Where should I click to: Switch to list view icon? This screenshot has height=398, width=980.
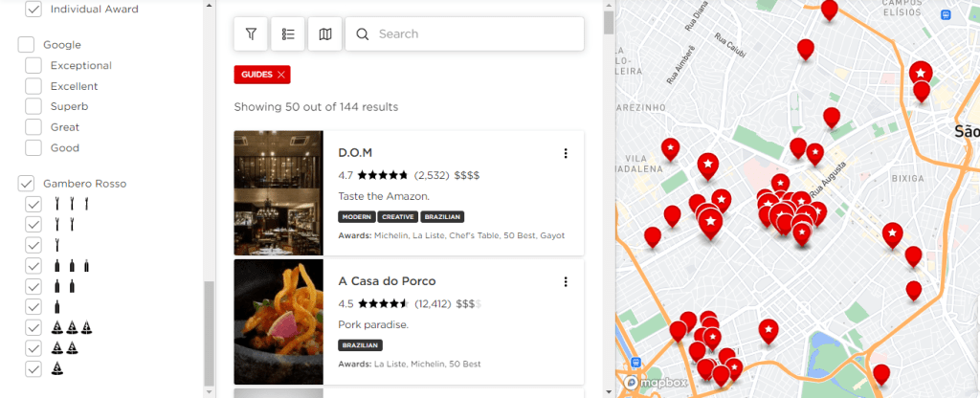pyautogui.click(x=287, y=33)
